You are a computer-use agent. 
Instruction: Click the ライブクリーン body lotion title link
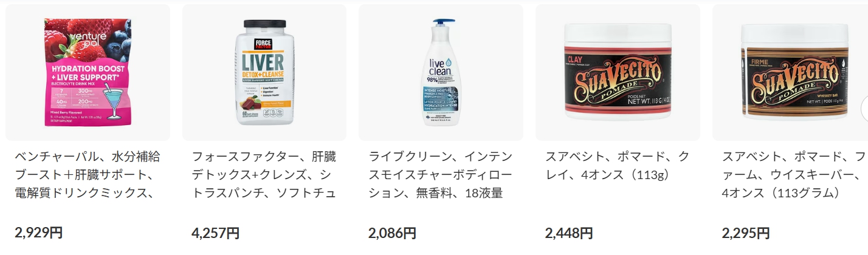coord(441,175)
